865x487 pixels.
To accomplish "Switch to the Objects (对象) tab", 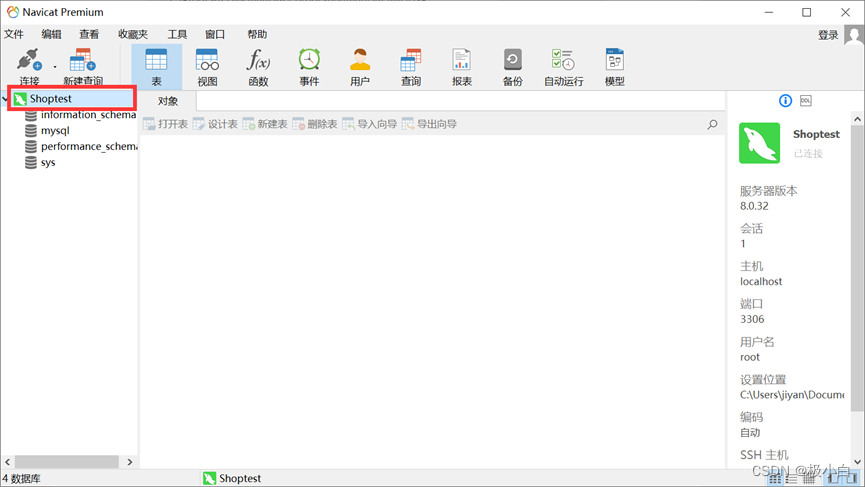I will (168, 101).
